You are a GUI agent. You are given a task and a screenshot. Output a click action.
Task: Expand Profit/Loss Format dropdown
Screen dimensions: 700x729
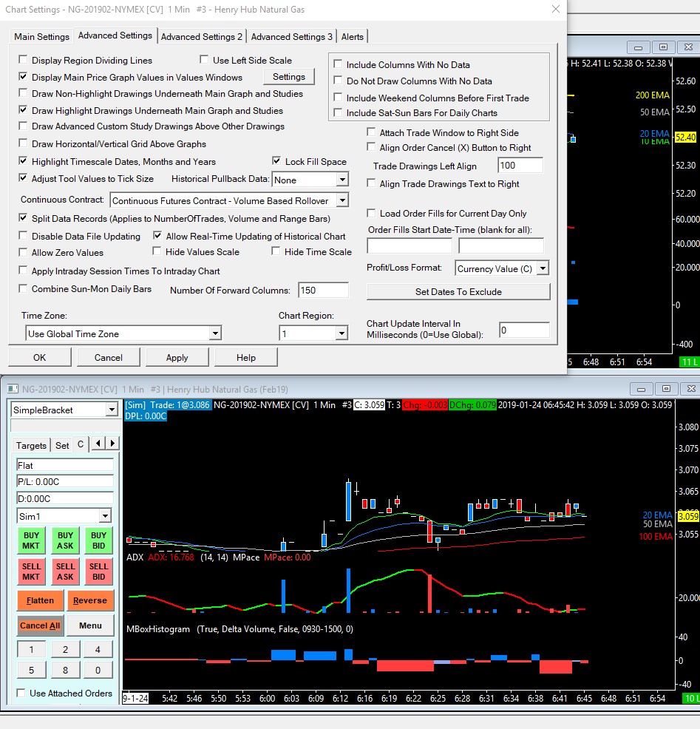(543, 268)
